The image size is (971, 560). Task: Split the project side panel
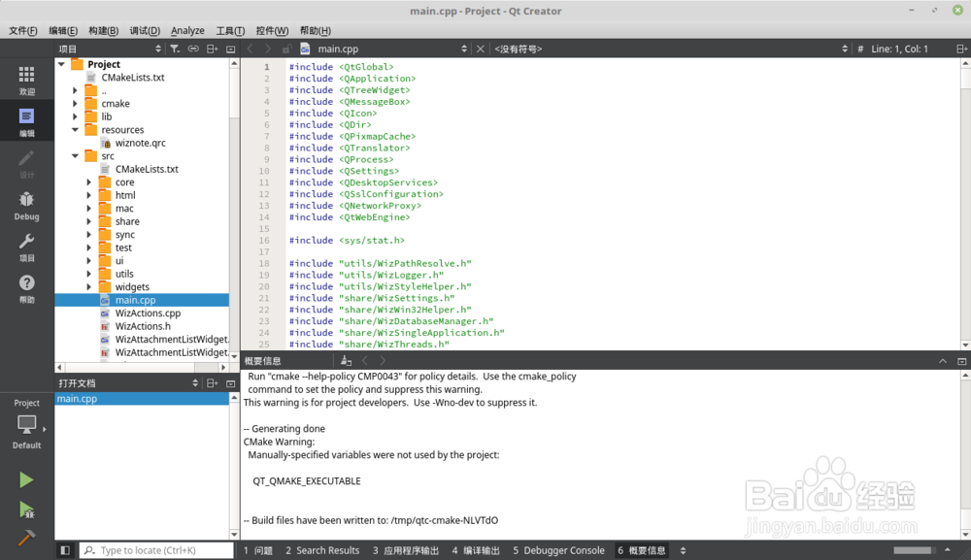212,49
